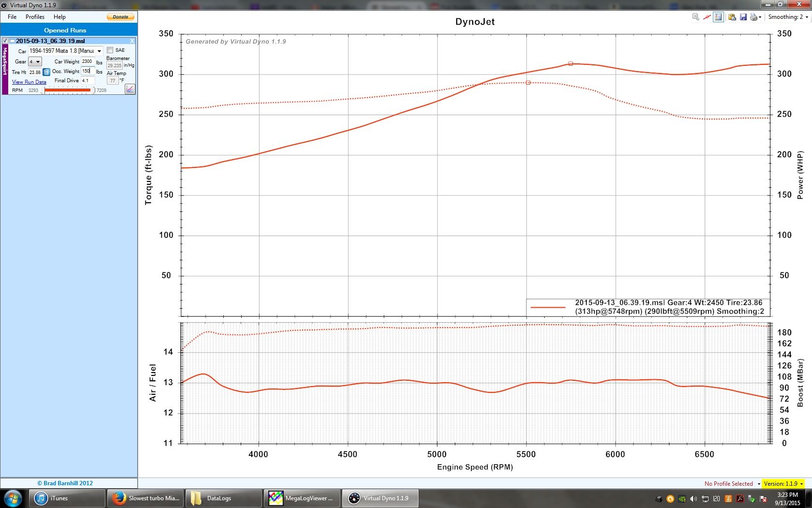Save graph with floppy disk icon
The height and width of the screenshot is (508, 812).
(743, 17)
